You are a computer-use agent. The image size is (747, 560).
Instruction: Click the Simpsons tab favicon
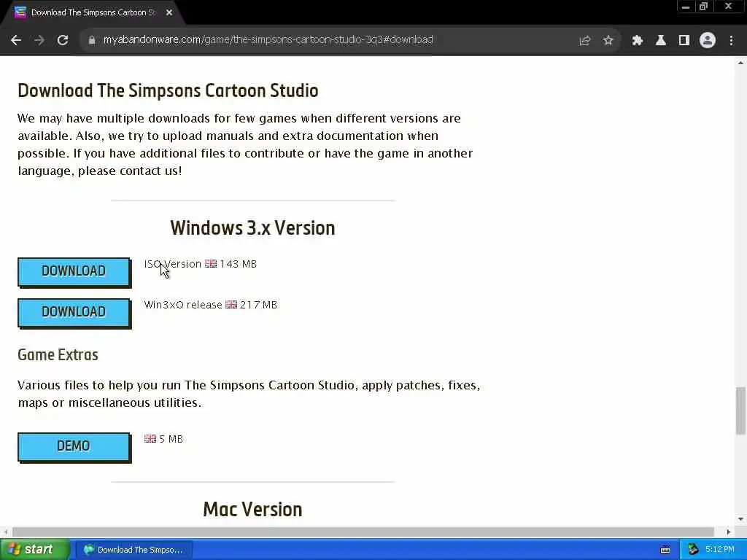tap(20, 12)
